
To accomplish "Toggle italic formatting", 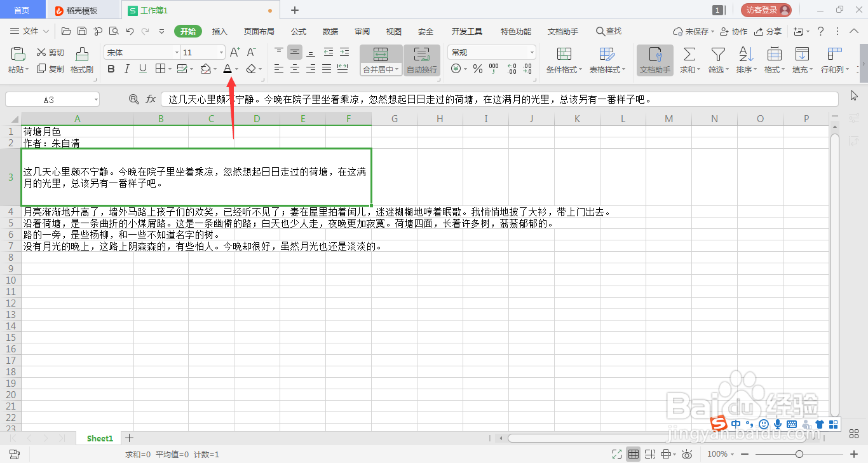I will 127,69.
